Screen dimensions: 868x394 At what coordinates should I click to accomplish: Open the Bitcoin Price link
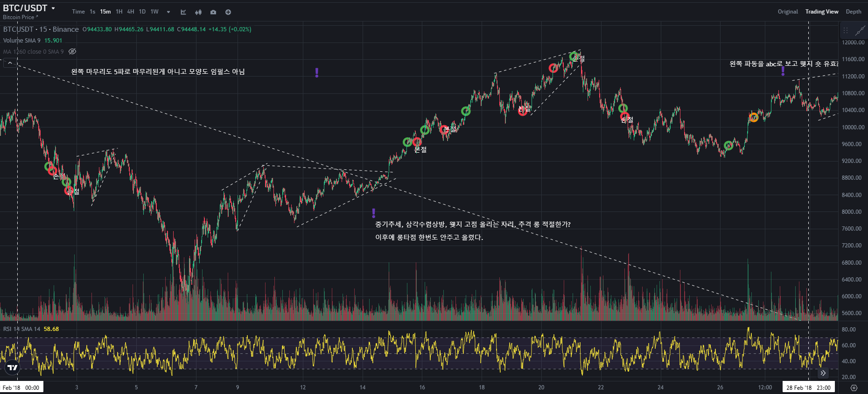coord(20,17)
